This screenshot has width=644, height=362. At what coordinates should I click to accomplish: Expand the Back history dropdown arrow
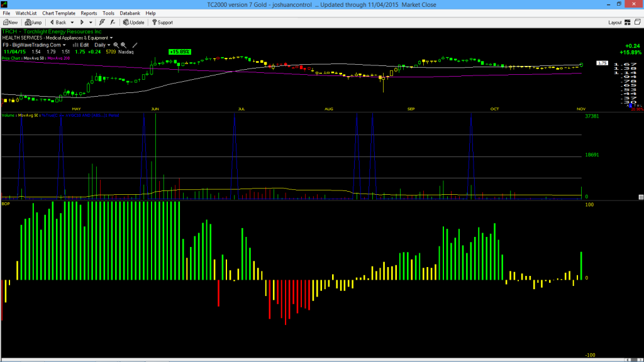[x=72, y=23]
